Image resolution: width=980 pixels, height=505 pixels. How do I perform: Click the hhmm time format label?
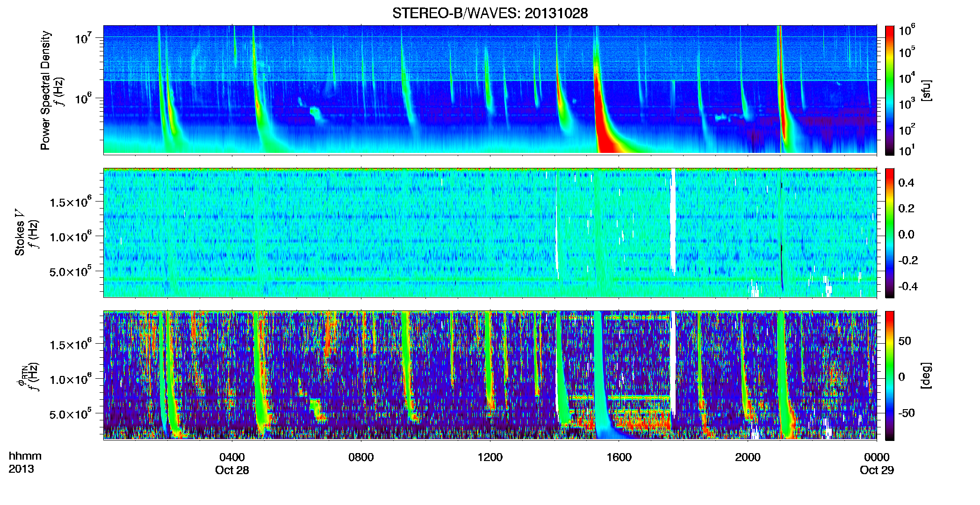point(25,456)
